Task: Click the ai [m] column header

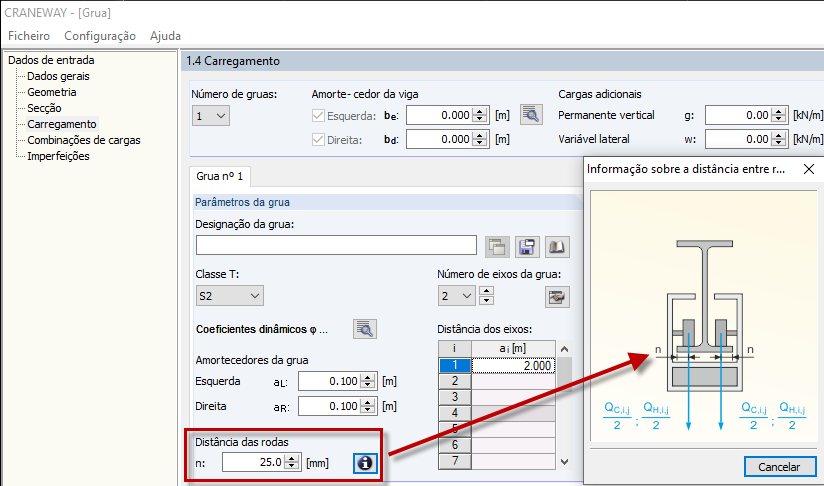Action: 513,348
